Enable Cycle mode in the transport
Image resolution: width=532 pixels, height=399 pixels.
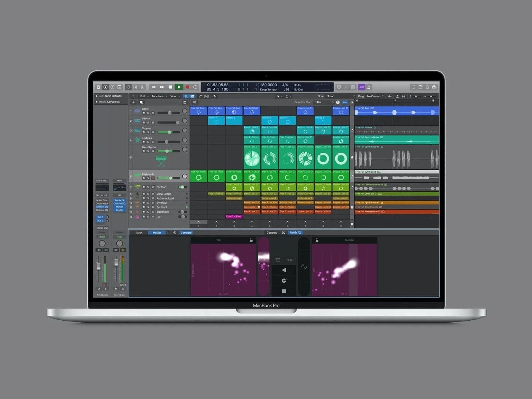pyautogui.click(x=196, y=87)
